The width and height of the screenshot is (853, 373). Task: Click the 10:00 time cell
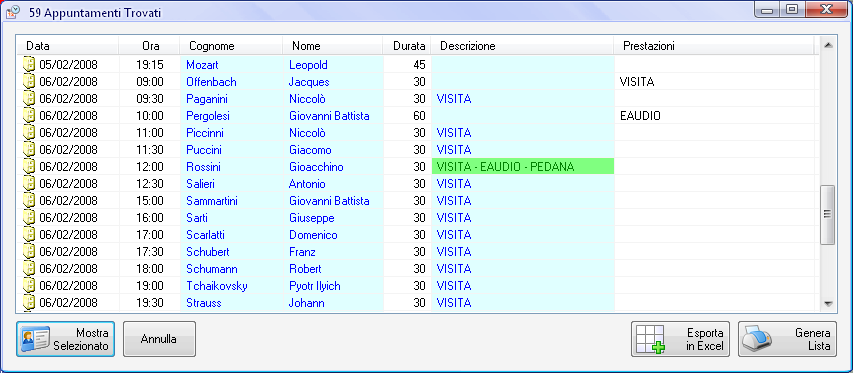coord(150,116)
